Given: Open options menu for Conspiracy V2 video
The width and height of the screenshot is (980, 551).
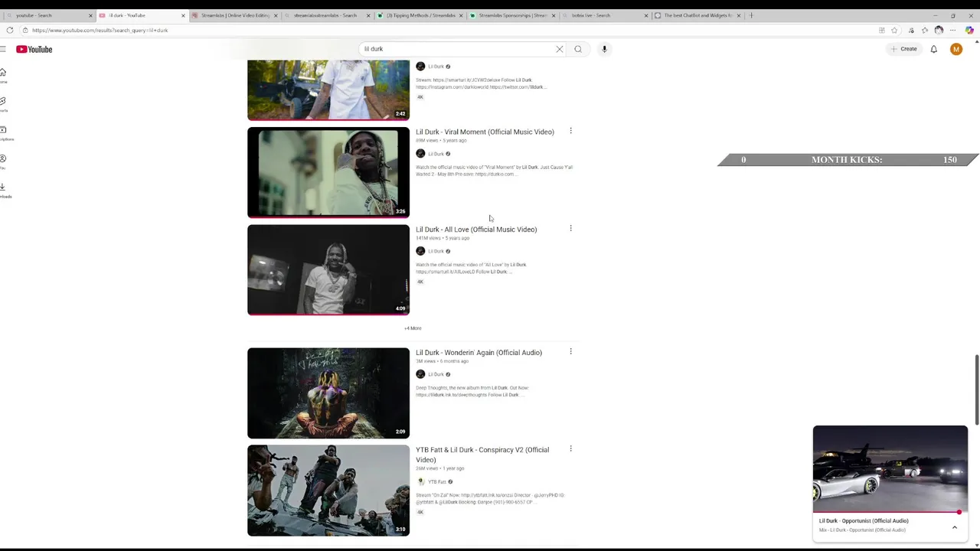Looking at the screenshot, I should point(570,448).
